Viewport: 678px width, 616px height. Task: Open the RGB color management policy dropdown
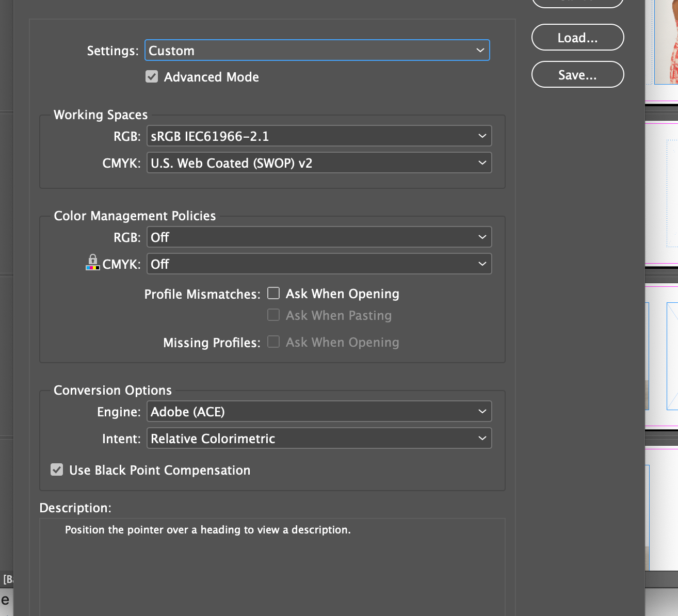[319, 237]
